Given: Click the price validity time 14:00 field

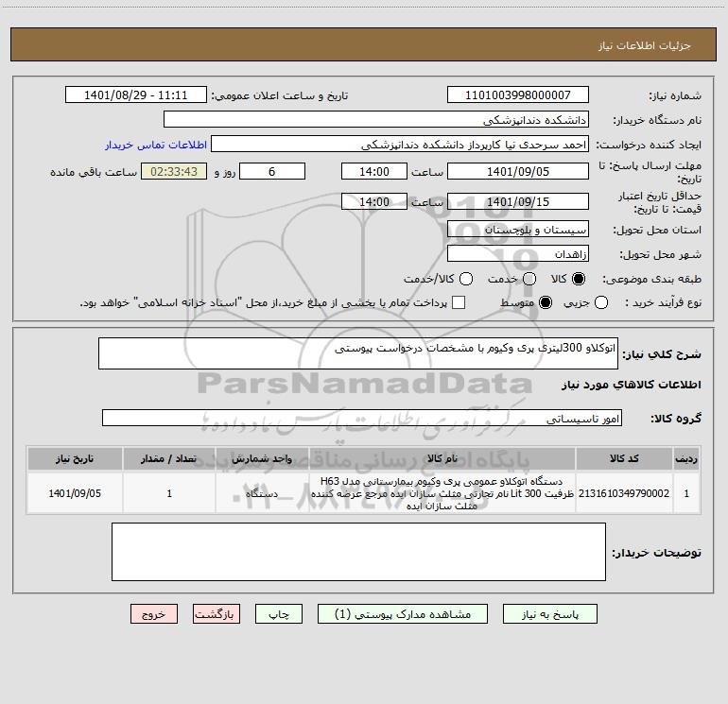Looking at the screenshot, I should 374,201.
